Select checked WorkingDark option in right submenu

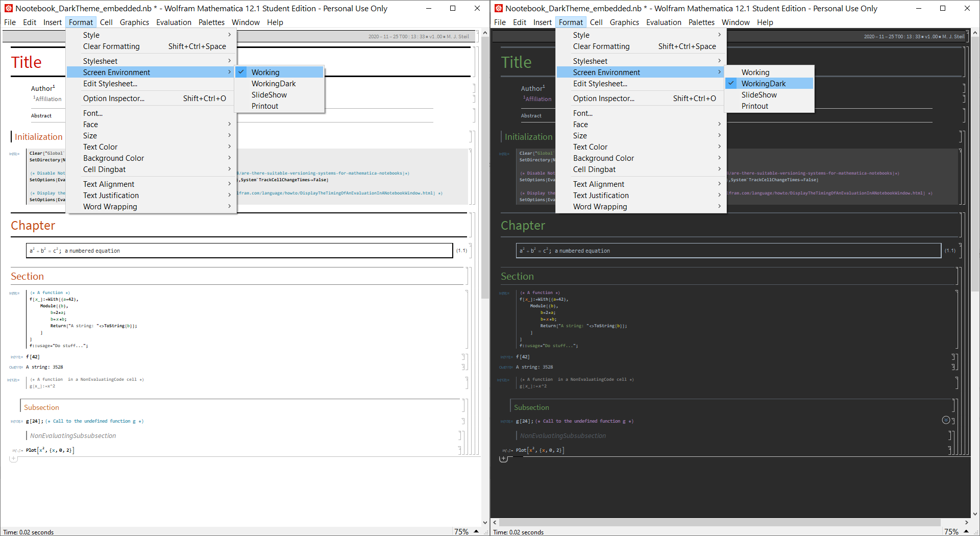pyautogui.click(x=764, y=84)
